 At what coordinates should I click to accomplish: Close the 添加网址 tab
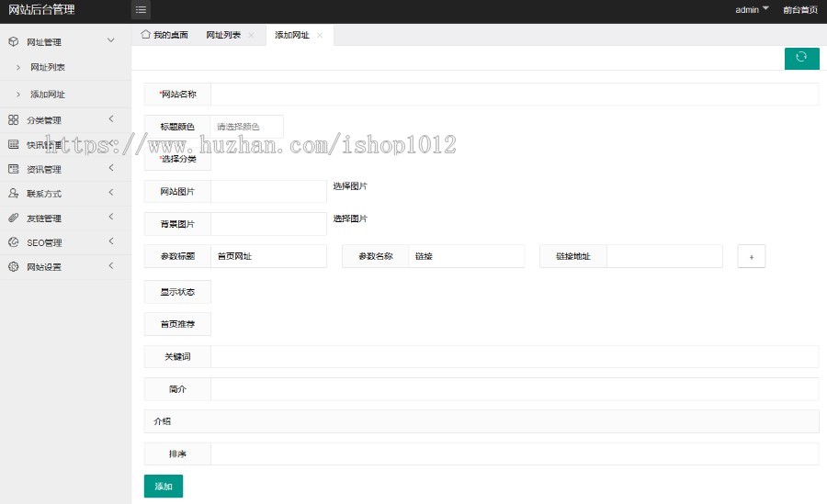pyautogui.click(x=320, y=35)
